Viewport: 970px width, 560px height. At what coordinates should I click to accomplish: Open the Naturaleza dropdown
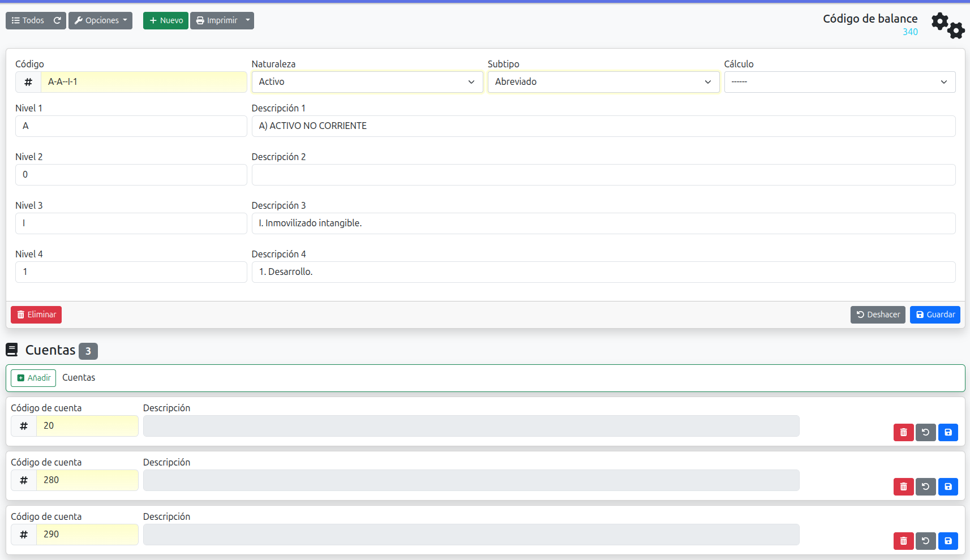pyautogui.click(x=367, y=82)
